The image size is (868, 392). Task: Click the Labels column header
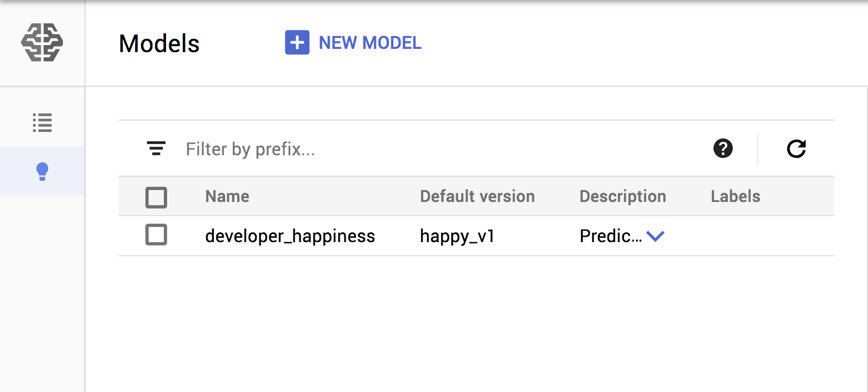tap(735, 196)
